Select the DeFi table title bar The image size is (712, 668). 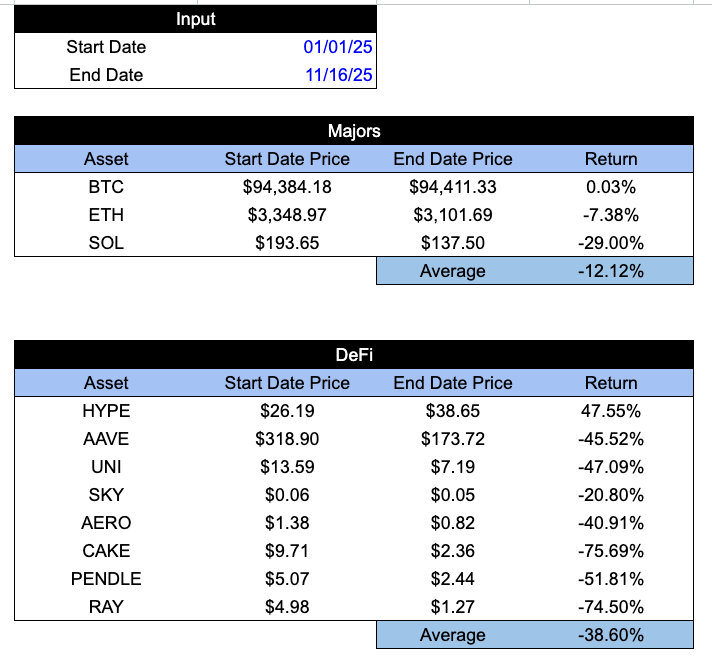354,355
